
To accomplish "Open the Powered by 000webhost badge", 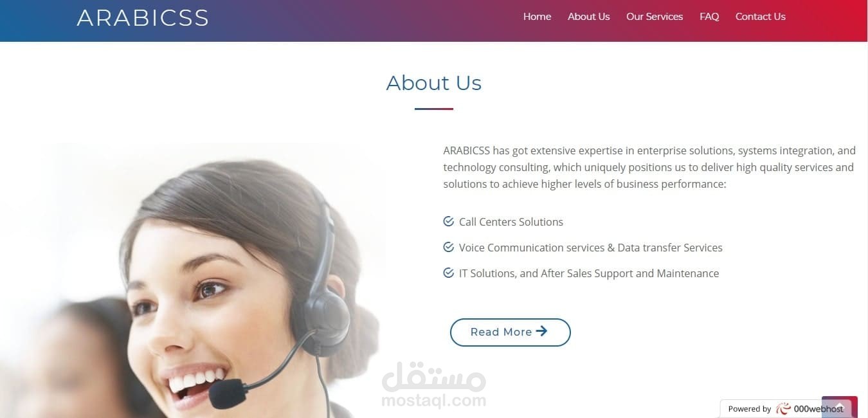I will point(786,409).
